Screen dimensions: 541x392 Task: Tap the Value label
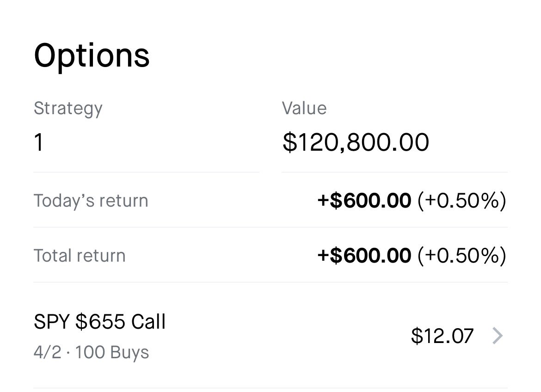[x=304, y=108]
